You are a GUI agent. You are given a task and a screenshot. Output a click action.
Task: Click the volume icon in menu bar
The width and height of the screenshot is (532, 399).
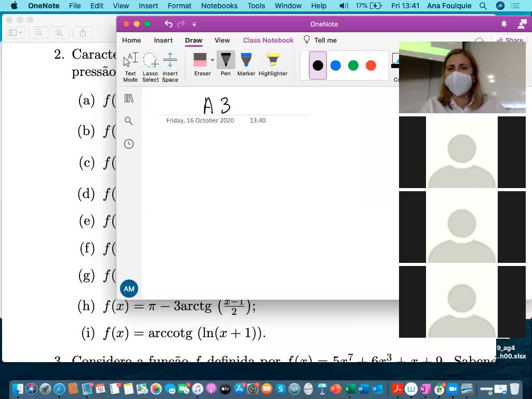point(344,6)
